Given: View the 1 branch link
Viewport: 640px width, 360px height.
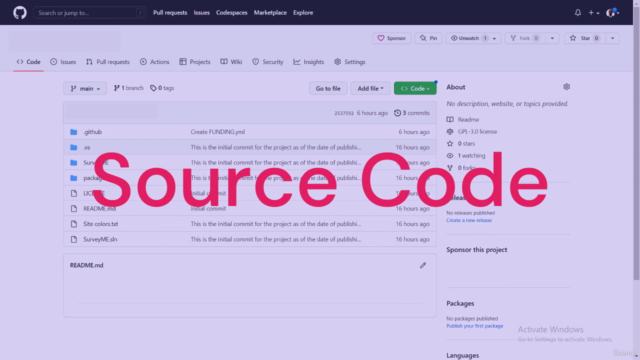Looking at the screenshot, I should [128, 88].
